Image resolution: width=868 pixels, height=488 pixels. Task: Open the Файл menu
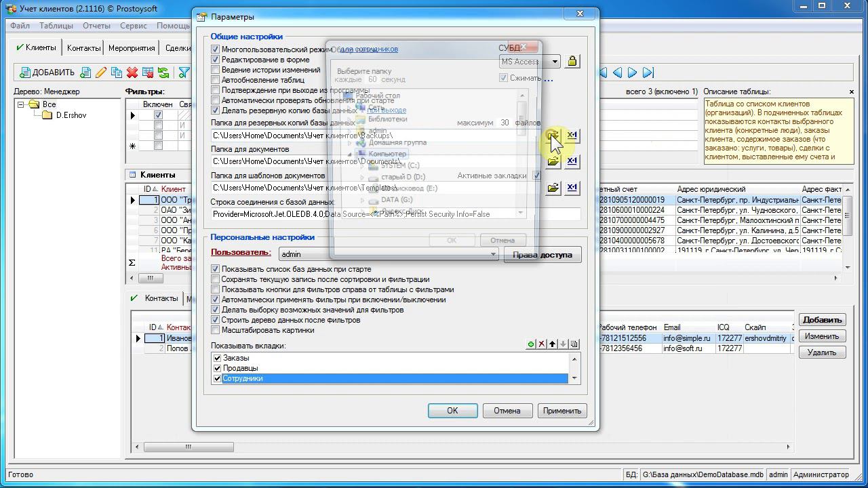[x=20, y=26]
